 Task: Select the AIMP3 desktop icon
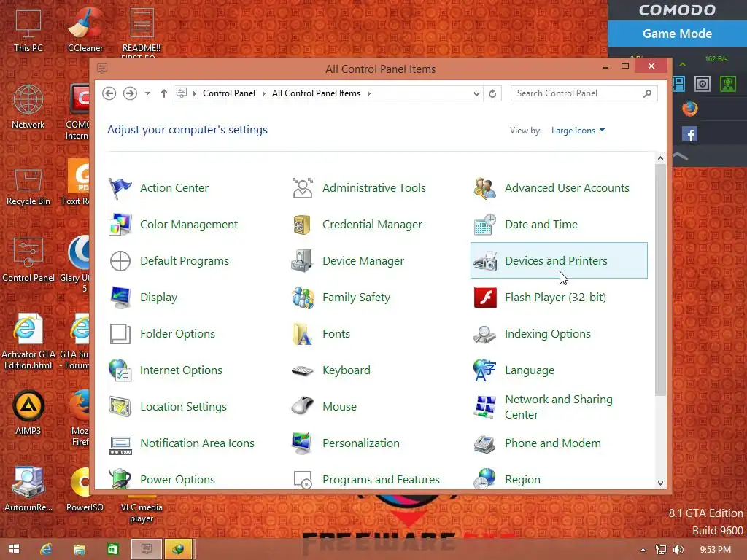28,413
